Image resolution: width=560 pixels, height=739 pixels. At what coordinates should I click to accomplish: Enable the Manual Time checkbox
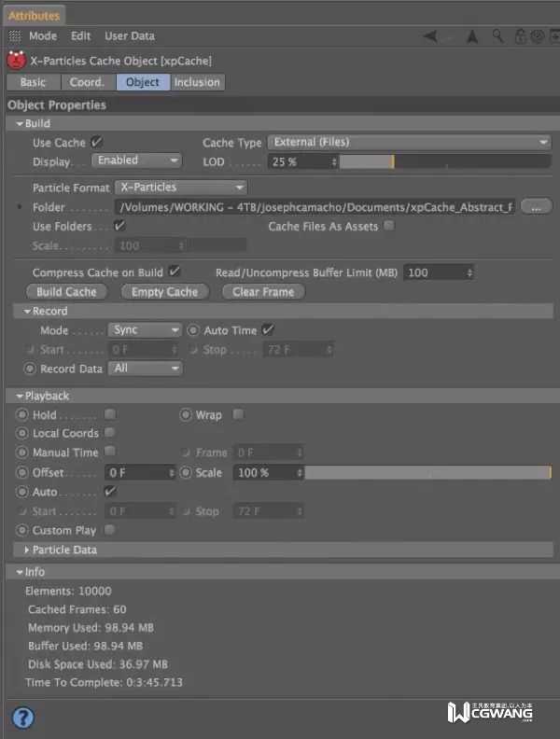click(x=110, y=452)
